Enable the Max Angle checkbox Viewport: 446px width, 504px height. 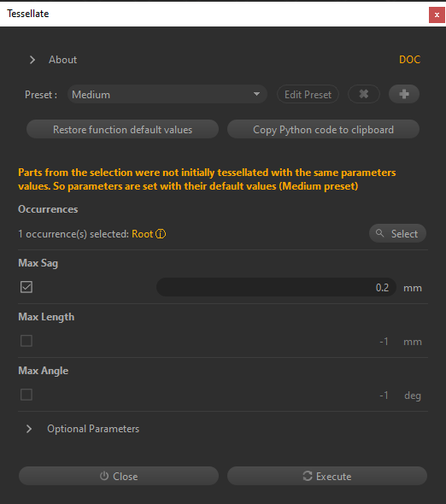[26, 395]
